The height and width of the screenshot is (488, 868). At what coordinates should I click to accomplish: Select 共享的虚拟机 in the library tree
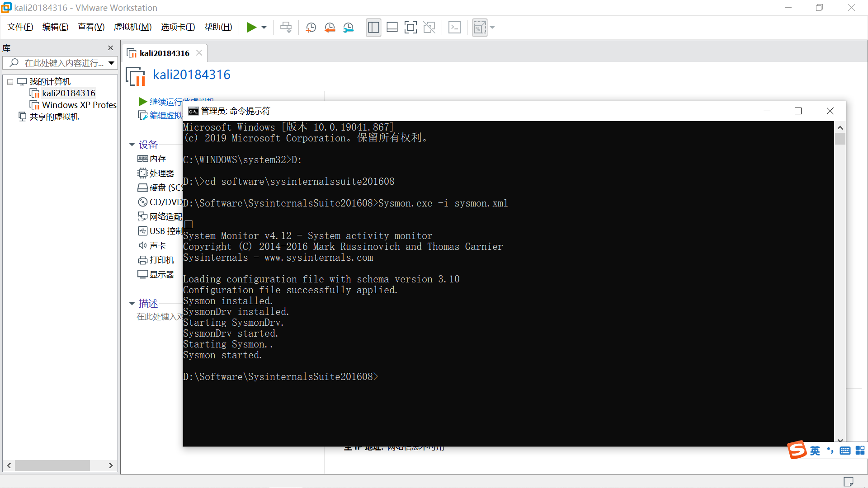tap(54, 117)
